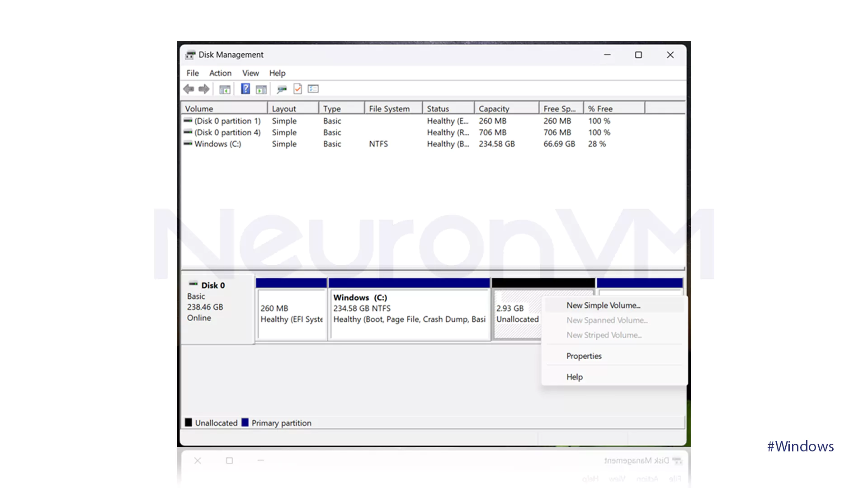
Task: Sort by the Status column header
Action: tap(448, 108)
